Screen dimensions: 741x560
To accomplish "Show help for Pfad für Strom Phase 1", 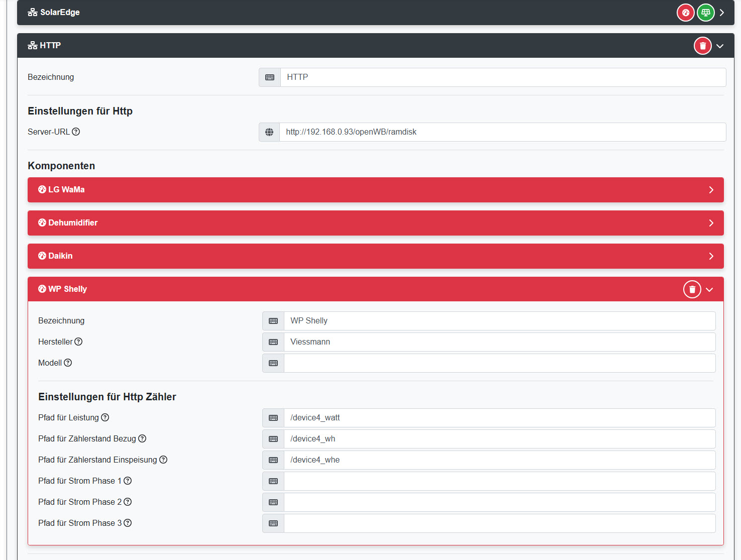I will [128, 481].
